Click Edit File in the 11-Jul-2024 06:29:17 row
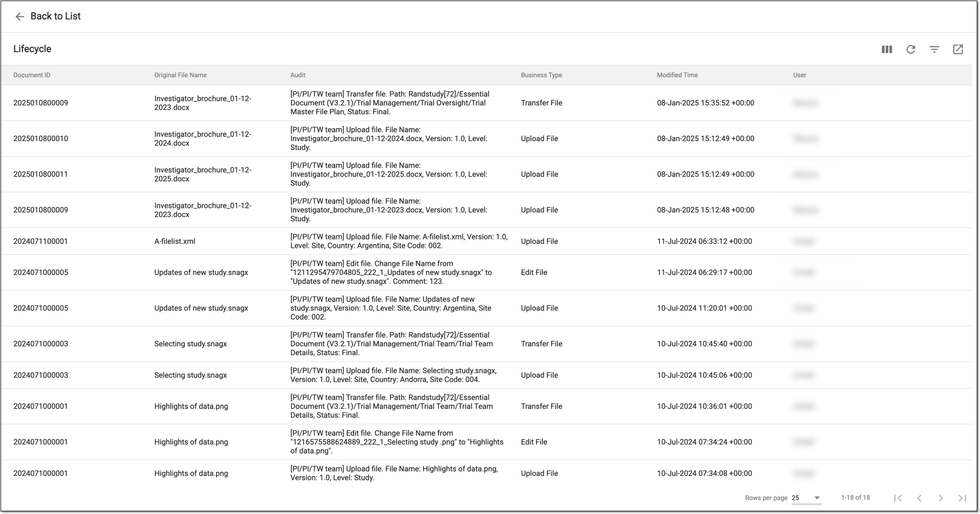The image size is (980, 514). pyautogui.click(x=534, y=272)
